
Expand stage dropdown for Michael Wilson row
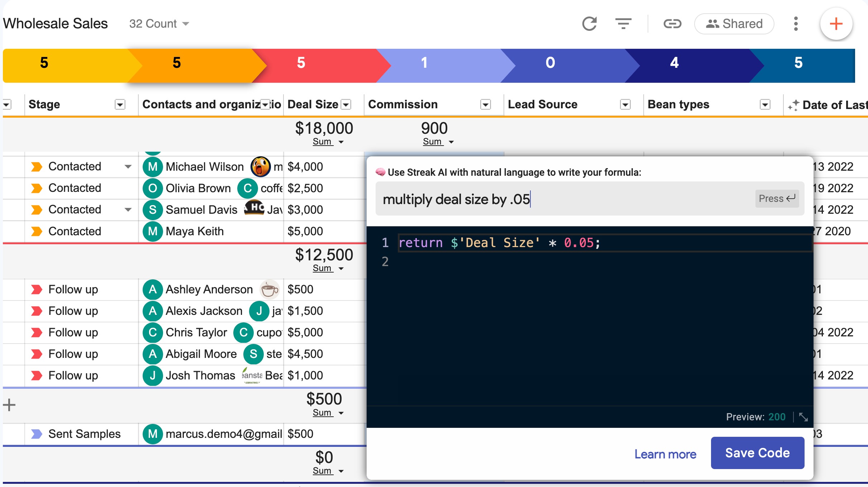[x=128, y=167]
